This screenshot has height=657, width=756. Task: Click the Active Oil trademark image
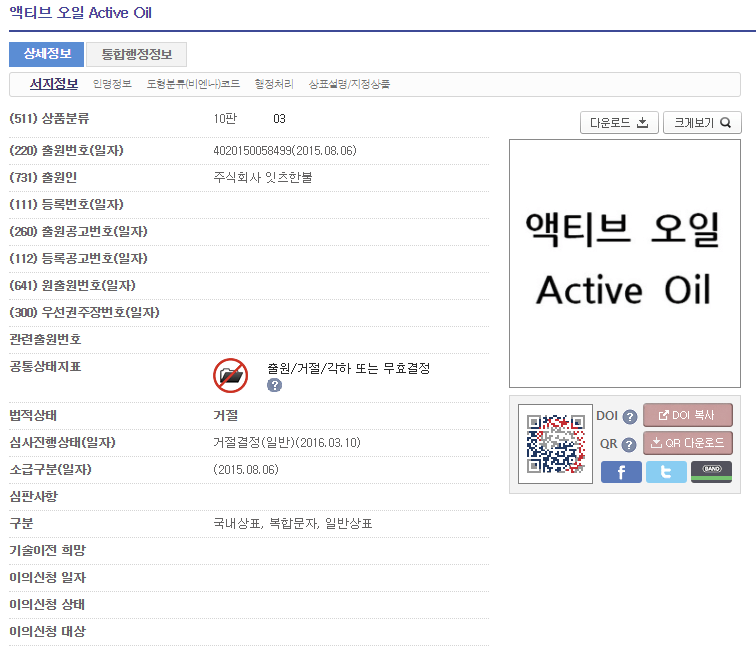625,263
